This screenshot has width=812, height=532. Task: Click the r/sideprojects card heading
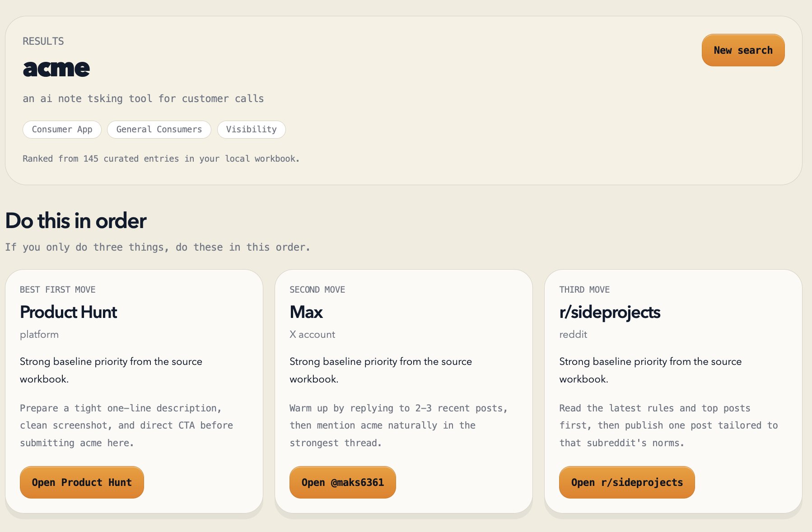pyautogui.click(x=609, y=312)
